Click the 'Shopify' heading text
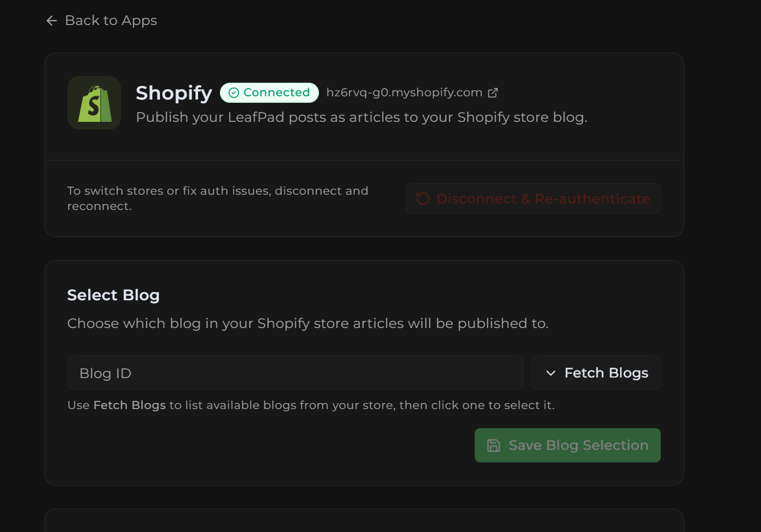This screenshot has height=532, width=761. click(174, 93)
